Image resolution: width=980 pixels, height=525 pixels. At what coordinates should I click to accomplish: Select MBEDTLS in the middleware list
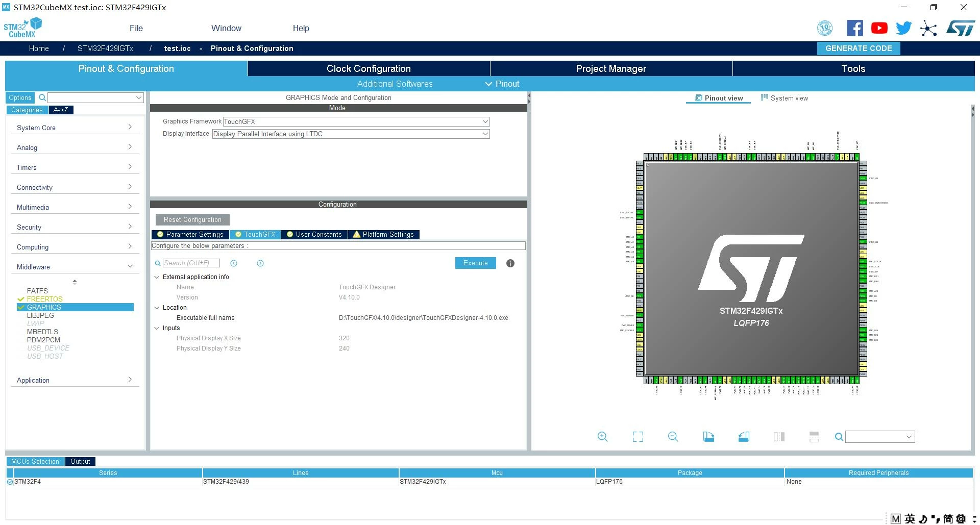[42, 332]
